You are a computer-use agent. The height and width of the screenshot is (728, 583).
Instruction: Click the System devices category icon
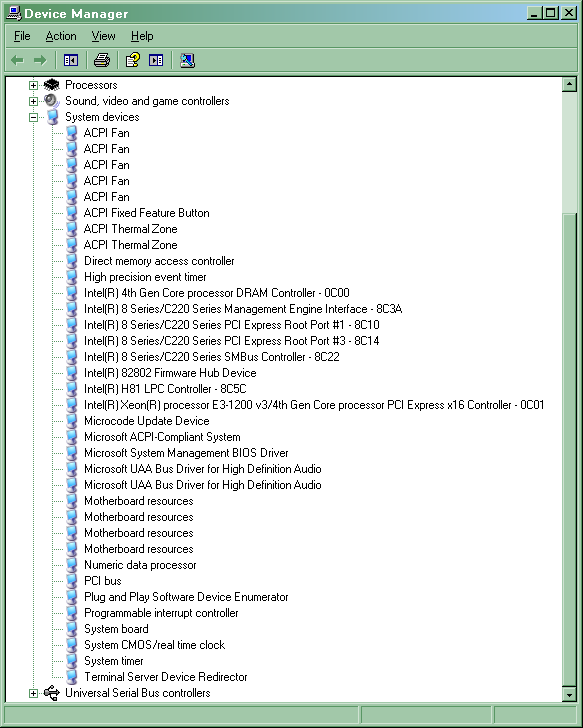[53, 117]
